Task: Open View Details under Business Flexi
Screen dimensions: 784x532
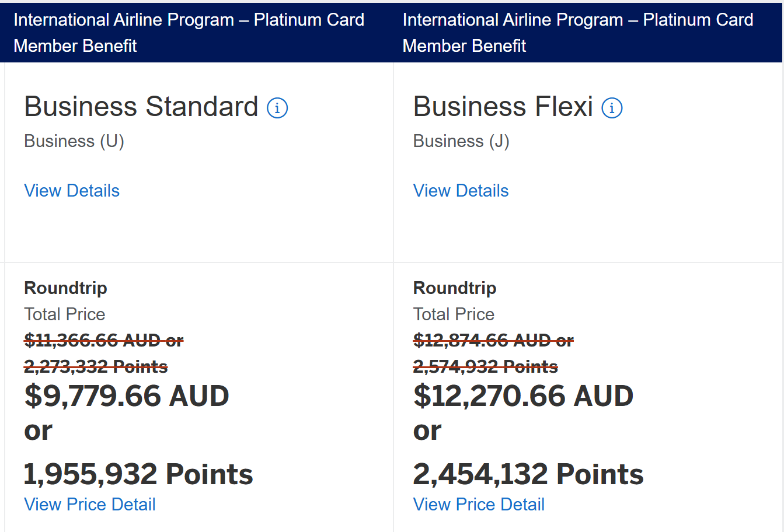Action: 461,191
